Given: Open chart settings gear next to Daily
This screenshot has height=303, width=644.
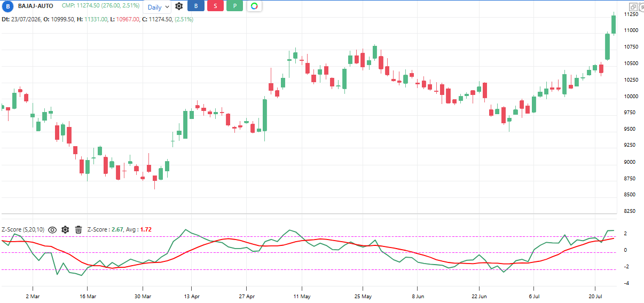Looking at the screenshot, I should click(x=179, y=6).
